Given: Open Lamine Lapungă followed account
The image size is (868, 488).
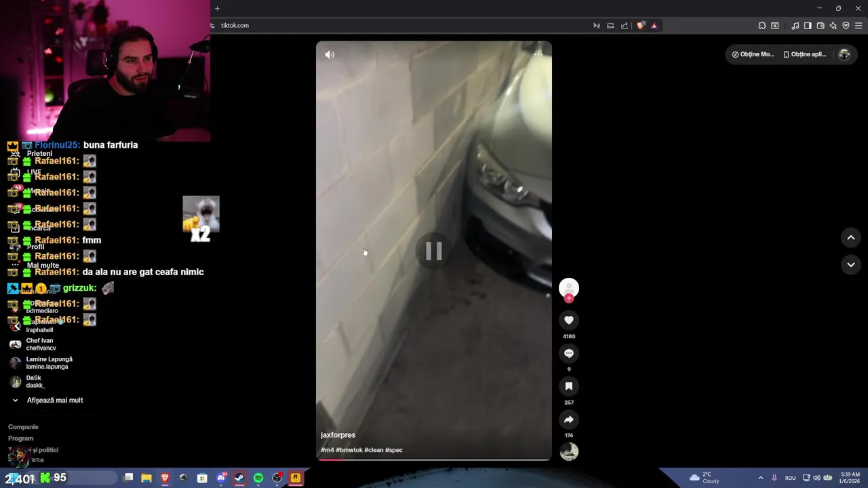Looking at the screenshot, I should [x=41, y=363].
